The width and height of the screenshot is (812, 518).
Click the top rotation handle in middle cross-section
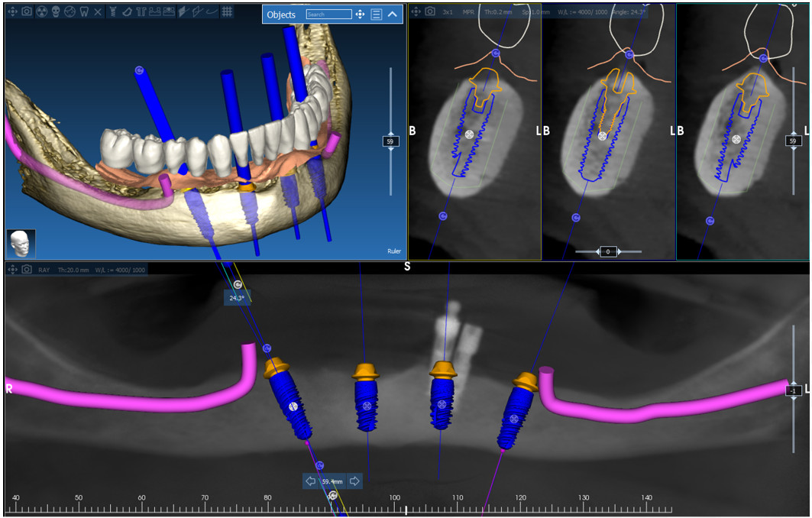tap(629, 54)
